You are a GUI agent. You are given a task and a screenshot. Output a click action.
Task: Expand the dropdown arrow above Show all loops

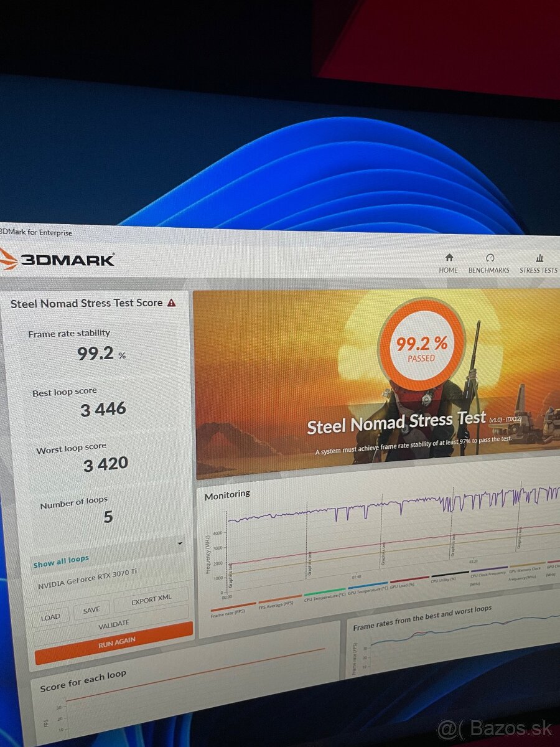click(x=180, y=543)
